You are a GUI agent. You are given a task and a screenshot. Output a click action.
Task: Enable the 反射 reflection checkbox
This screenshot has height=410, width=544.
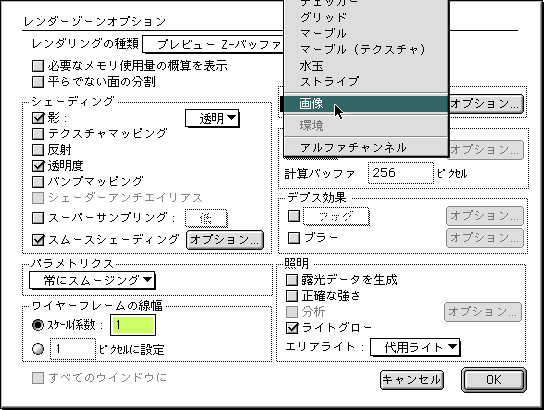pyautogui.click(x=38, y=150)
